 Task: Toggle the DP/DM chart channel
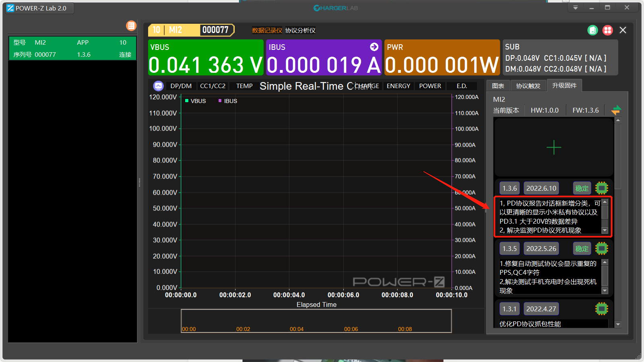(x=181, y=86)
